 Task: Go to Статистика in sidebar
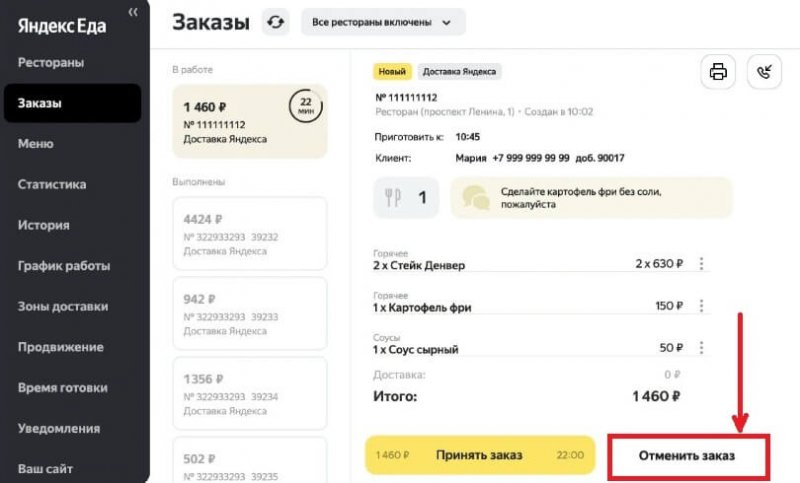52,185
